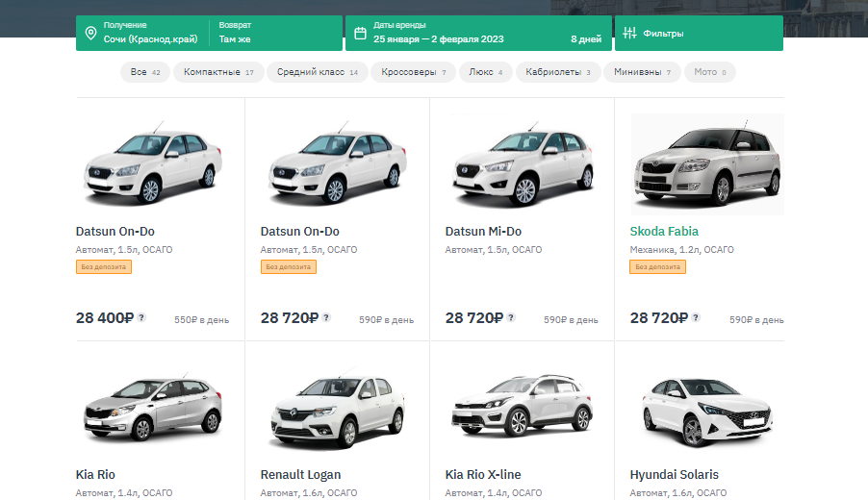Choose the Кабриолеты category tab

tap(558, 72)
